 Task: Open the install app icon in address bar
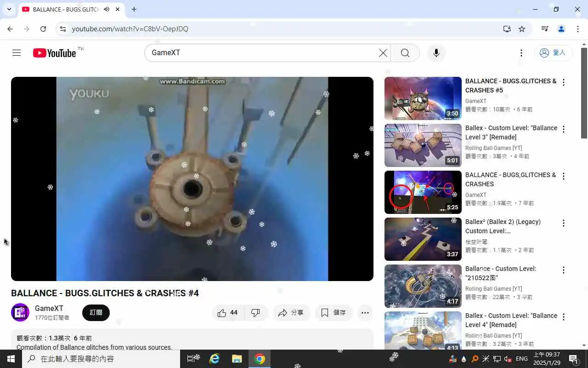[507, 29]
